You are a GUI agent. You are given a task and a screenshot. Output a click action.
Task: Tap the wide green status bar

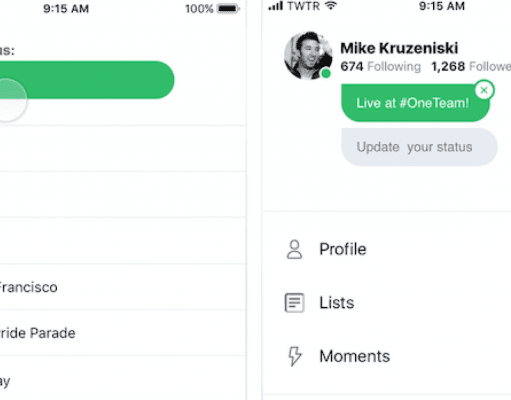(87, 80)
